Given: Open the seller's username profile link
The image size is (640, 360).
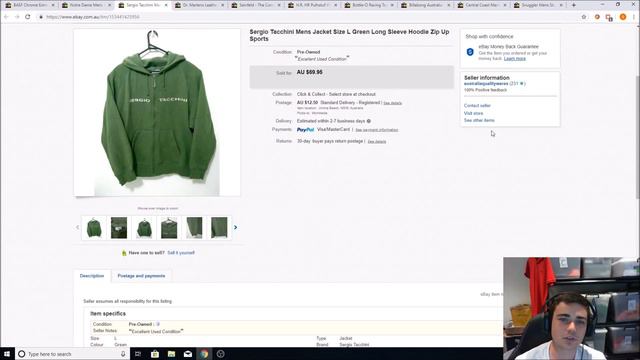Looking at the screenshot, I should (x=486, y=84).
